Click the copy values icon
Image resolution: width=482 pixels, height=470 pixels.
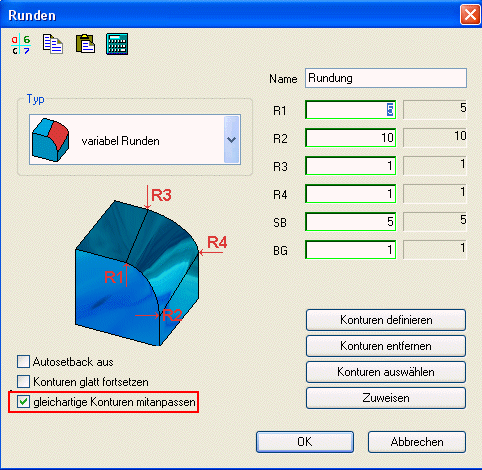point(53,44)
